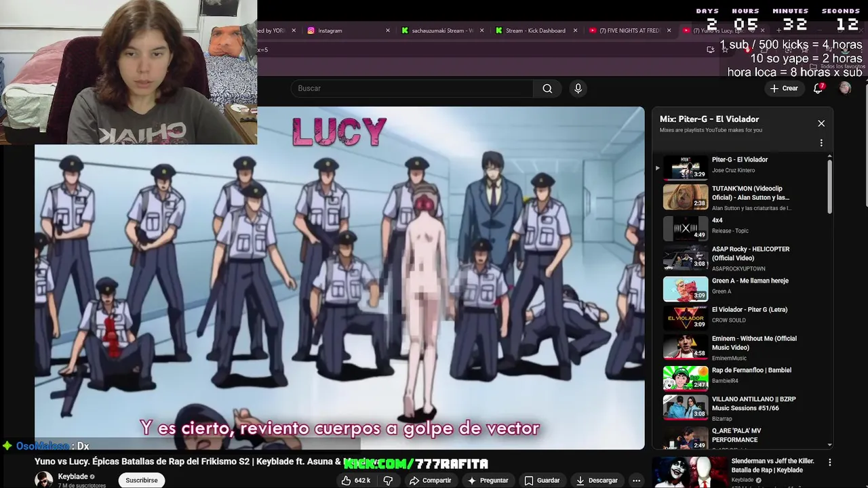Click Mix: Piter-G - El Violador heading
This screenshot has height=488, width=868.
(x=709, y=119)
